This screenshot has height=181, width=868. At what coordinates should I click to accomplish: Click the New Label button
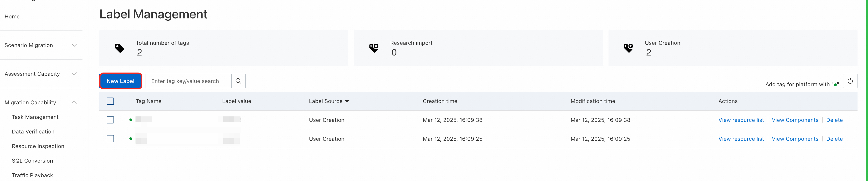(120, 81)
